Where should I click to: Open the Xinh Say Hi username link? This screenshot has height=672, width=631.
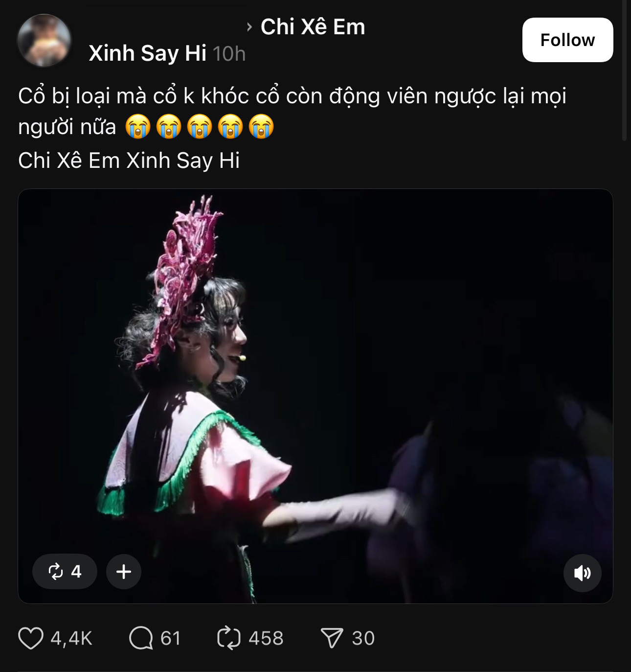pyautogui.click(x=147, y=53)
